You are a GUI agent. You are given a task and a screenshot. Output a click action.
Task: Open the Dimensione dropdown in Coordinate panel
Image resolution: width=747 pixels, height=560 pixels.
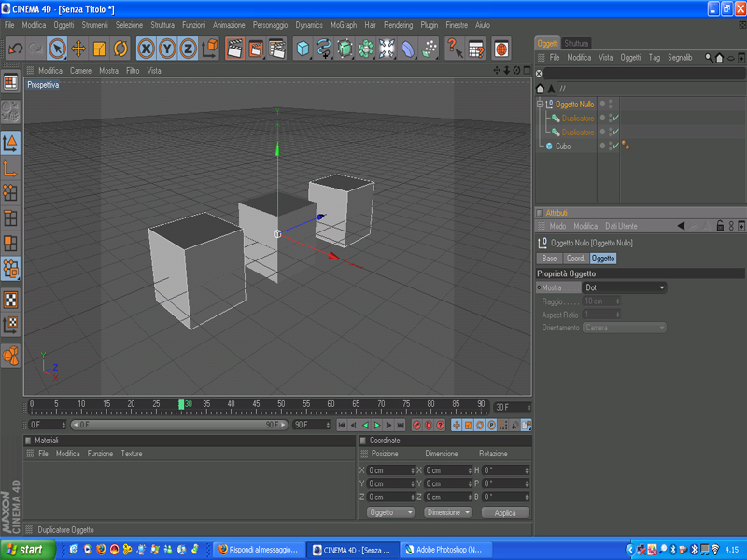coord(447,512)
